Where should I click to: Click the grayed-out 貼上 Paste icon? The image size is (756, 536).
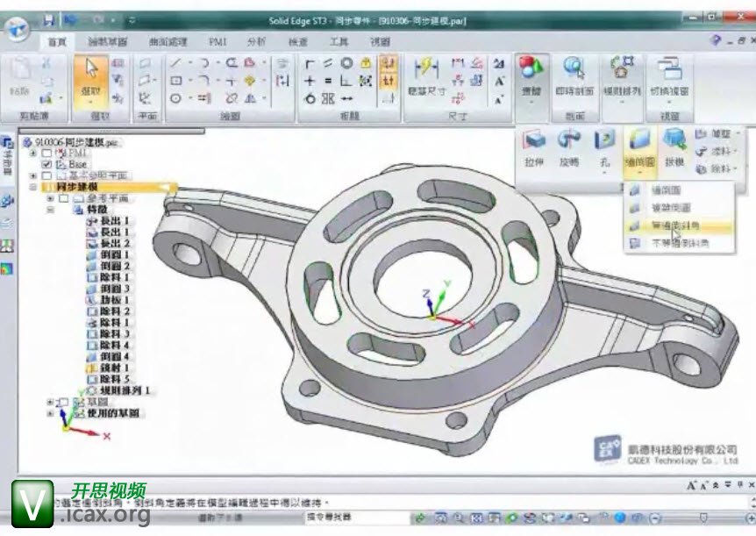[x=20, y=77]
